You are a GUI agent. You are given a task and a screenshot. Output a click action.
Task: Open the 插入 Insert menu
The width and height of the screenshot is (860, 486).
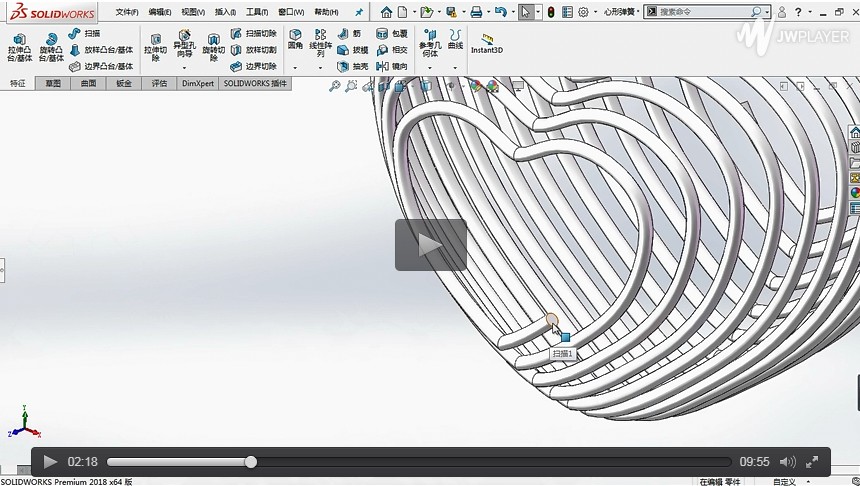click(x=225, y=12)
